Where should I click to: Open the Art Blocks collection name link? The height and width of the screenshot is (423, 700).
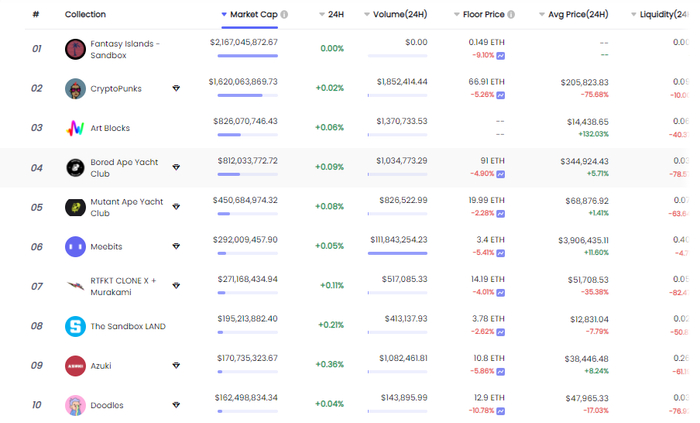tap(110, 128)
